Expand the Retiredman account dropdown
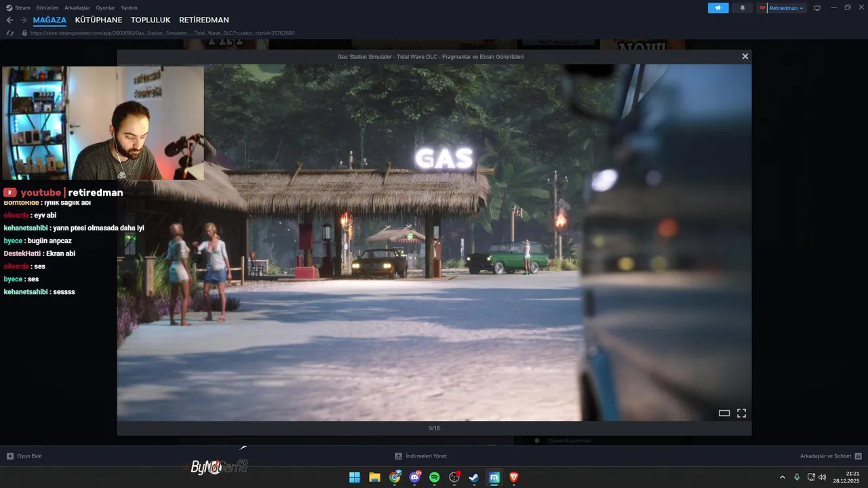This screenshot has width=868, height=488. [x=786, y=8]
